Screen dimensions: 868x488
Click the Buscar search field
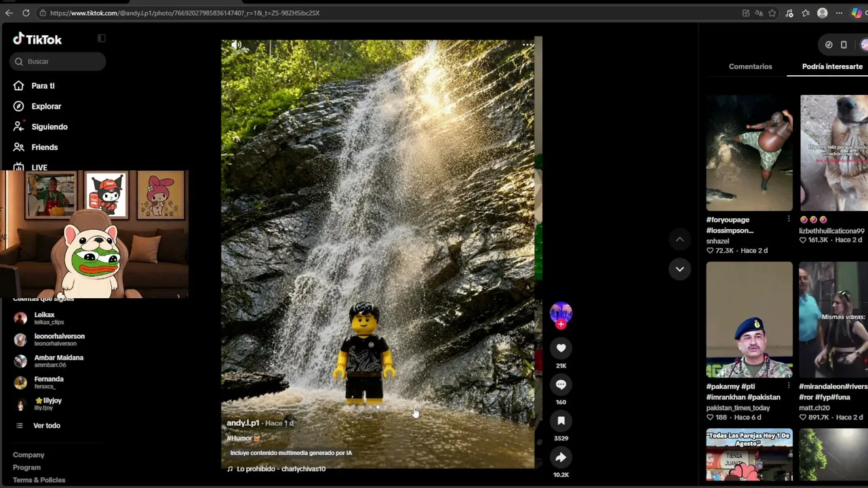point(58,62)
